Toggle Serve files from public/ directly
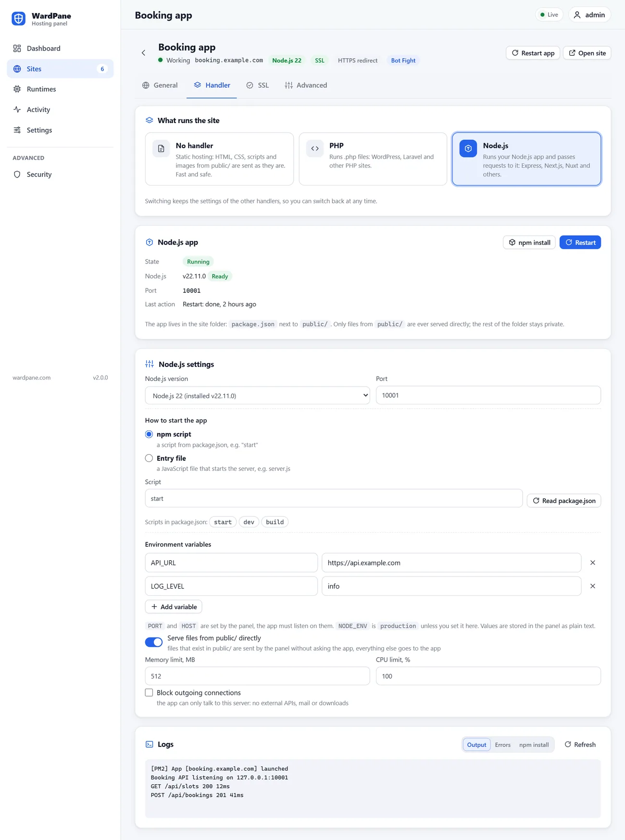Viewport: 625px width, 840px height. (x=154, y=642)
